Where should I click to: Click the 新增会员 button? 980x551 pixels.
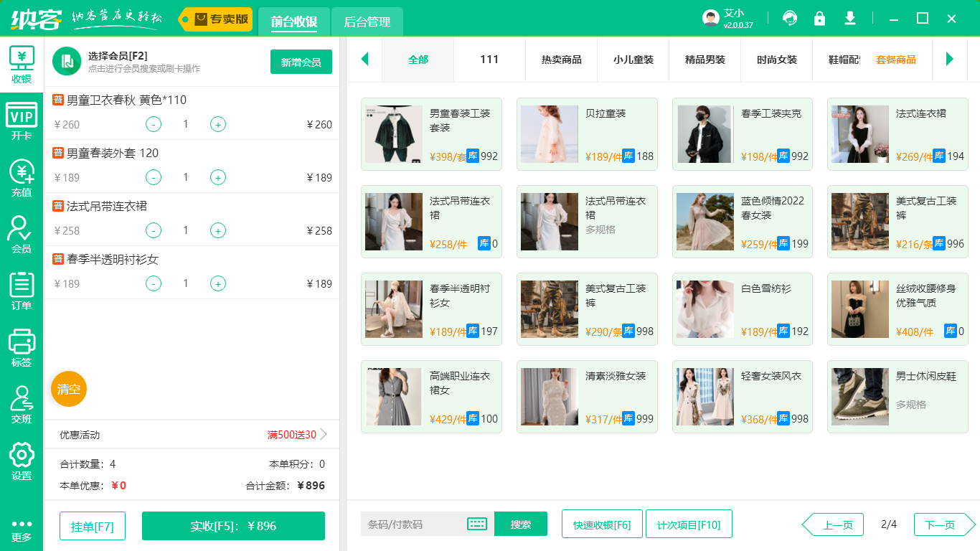coord(301,62)
